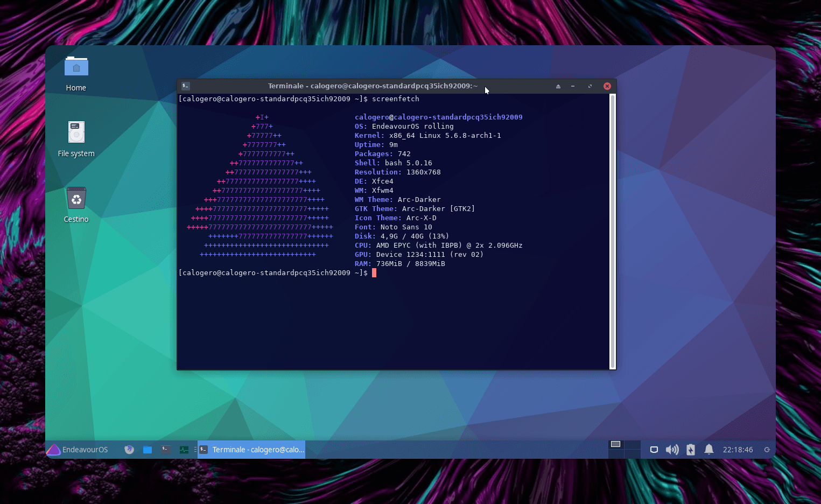Viewport: 821px width, 504px height.
Task: Open the battery power manager tray icon
Action: click(x=690, y=450)
